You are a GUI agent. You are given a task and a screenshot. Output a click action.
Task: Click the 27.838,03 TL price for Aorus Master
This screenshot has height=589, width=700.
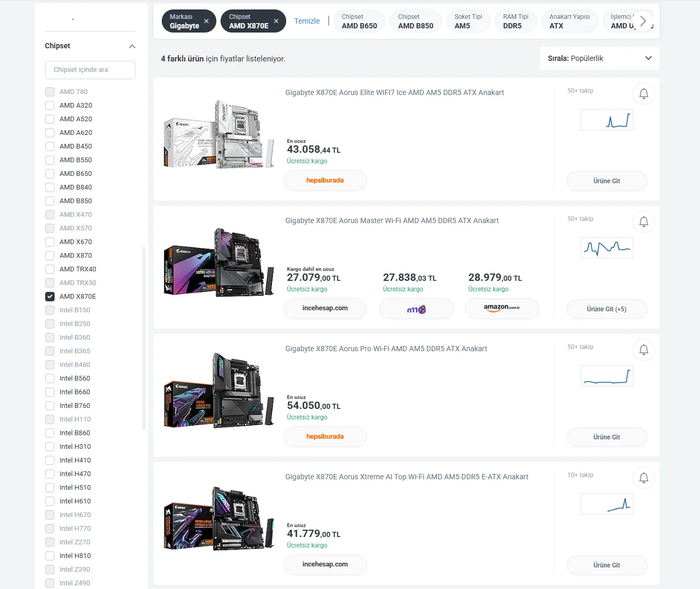point(410,278)
